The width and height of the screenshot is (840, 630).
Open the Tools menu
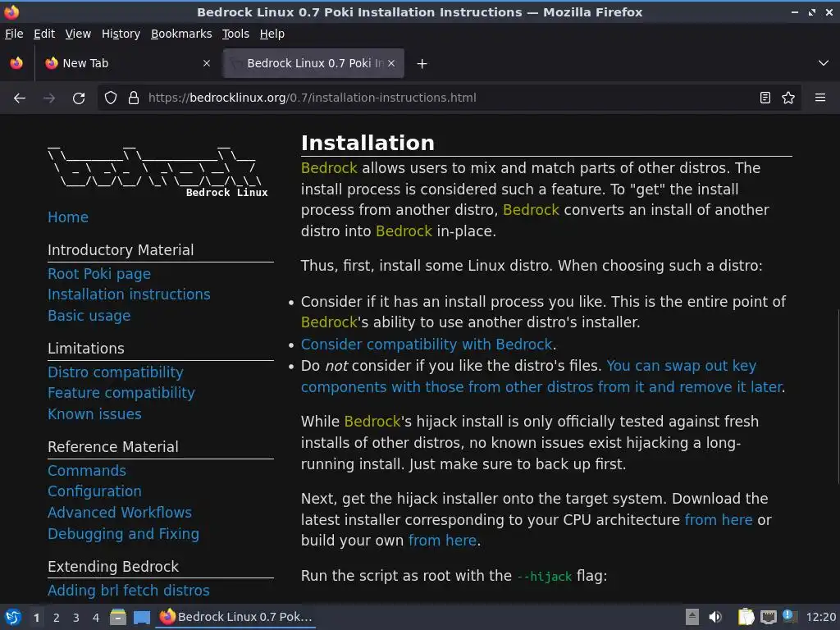click(x=235, y=34)
